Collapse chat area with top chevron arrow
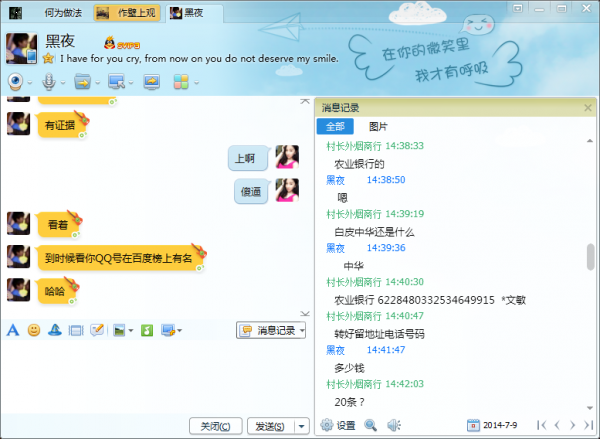 point(305,101)
